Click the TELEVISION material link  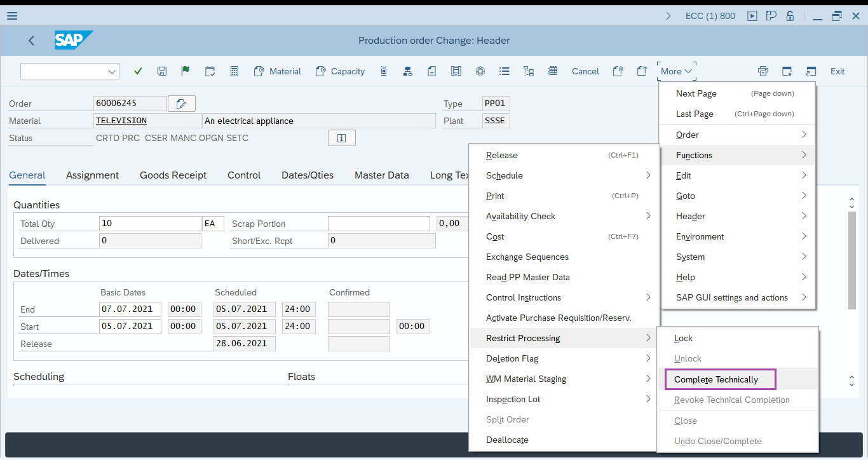pyautogui.click(x=121, y=121)
